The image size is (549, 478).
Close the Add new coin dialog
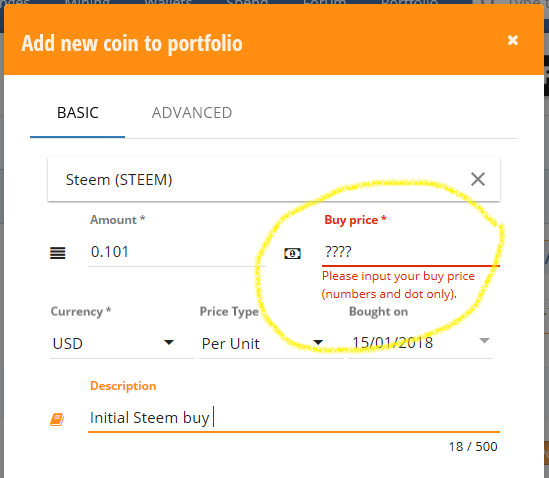pos(513,40)
